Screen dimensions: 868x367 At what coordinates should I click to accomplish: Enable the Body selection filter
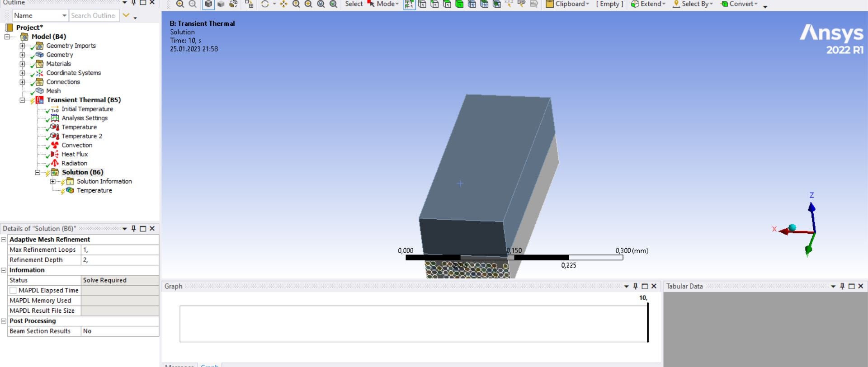click(x=459, y=4)
